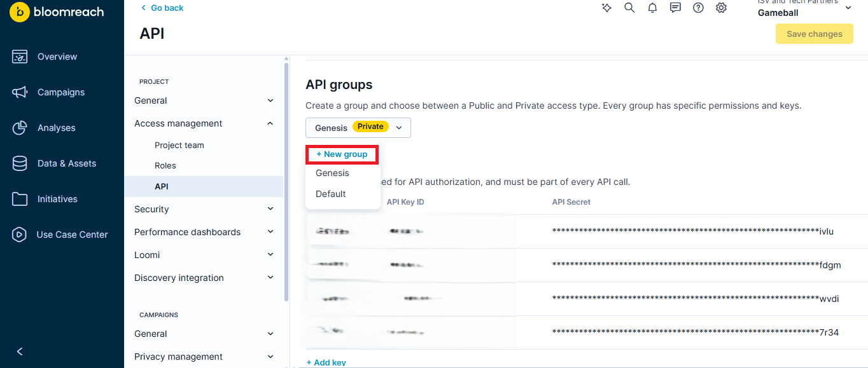Collapse the Access management section
Image resolution: width=868 pixels, height=368 pixels.
point(204,123)
